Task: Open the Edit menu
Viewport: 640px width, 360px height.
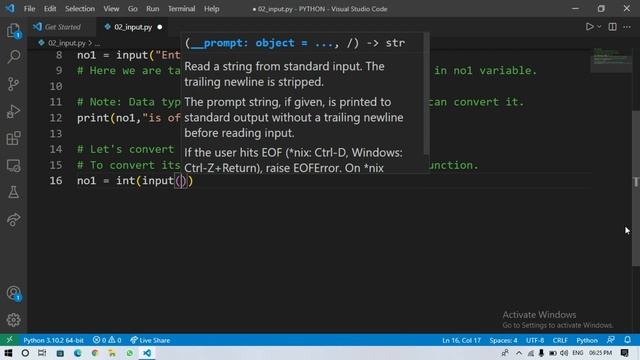Action: coord(50,9)
